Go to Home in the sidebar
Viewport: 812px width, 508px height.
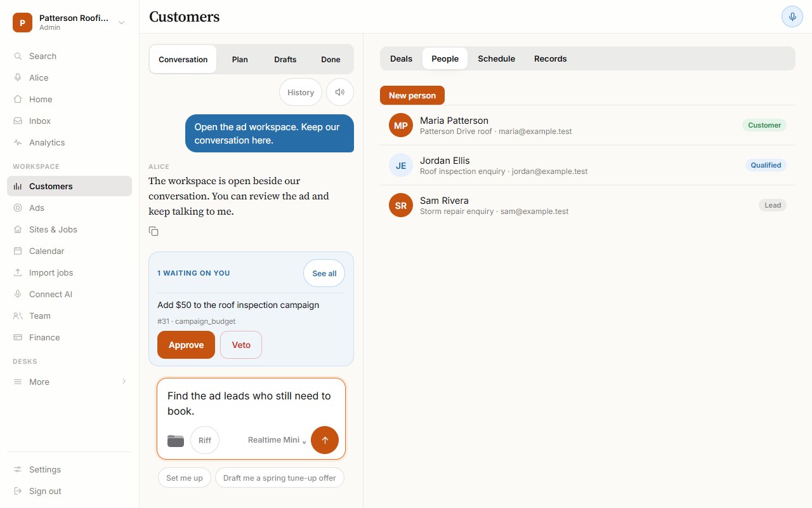(x=69, y=99)
